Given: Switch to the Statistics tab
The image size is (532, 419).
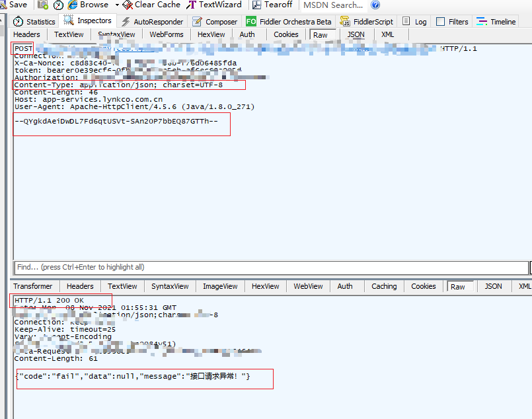Looking at the screenshot, I should (34, 20).
